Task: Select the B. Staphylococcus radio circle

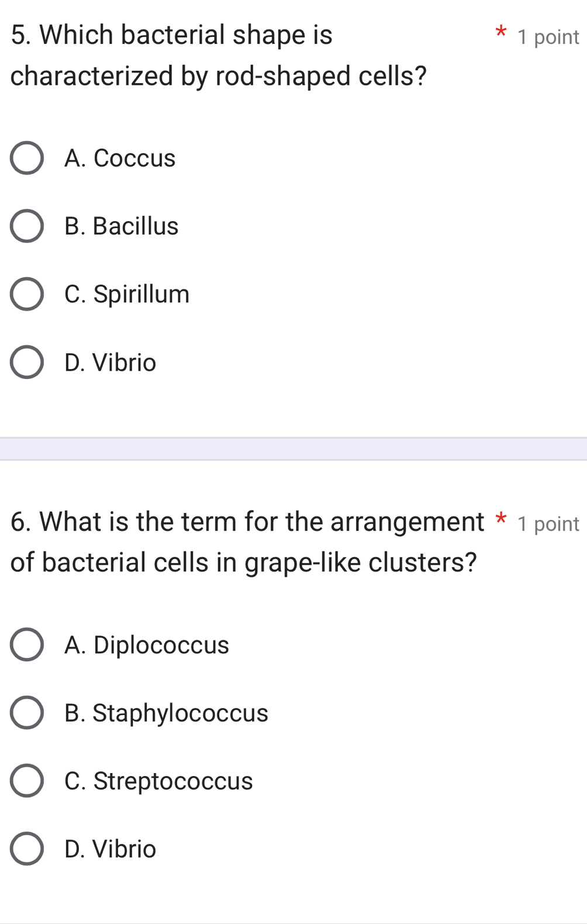Action: tap(27, 713)
